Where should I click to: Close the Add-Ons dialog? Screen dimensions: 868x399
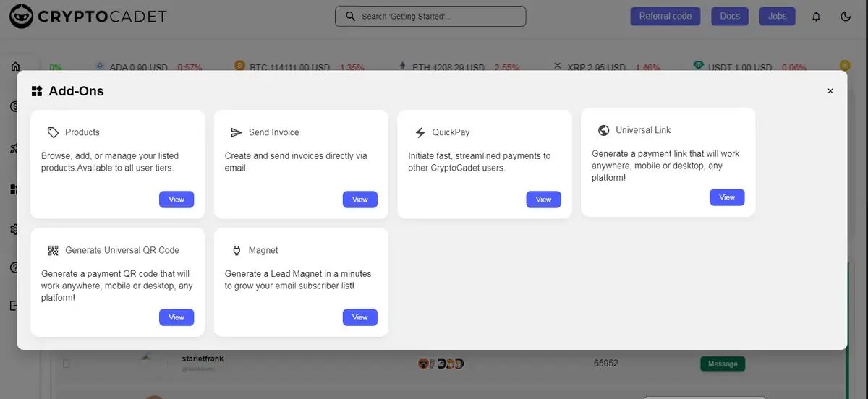(x=830, y=91)
